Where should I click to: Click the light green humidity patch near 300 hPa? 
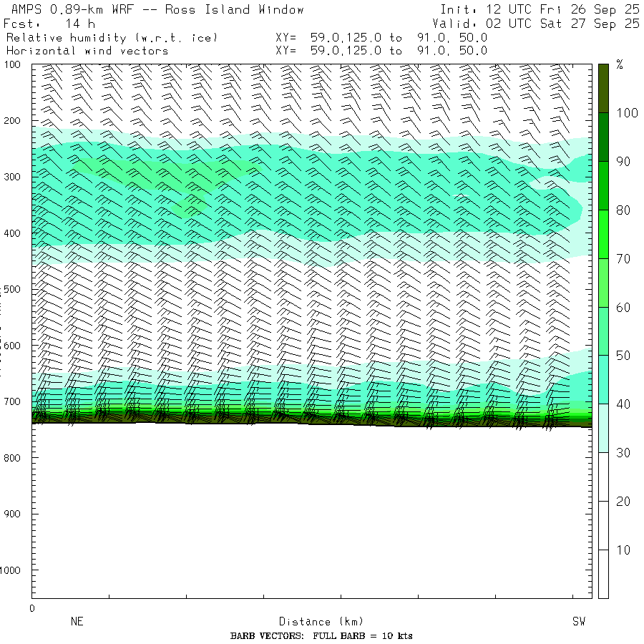click(165, 175)
